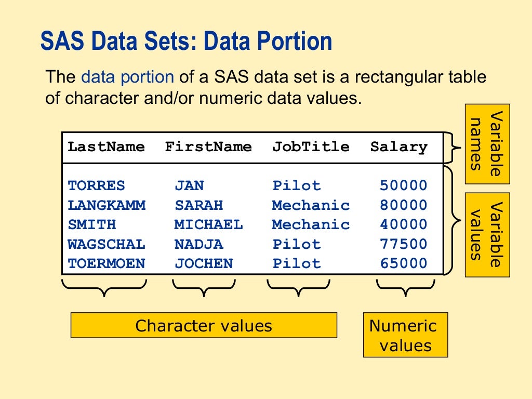Click the "Numeric values" yellow box
This screenshot has height=399, width=532.
tap(405, 335)
